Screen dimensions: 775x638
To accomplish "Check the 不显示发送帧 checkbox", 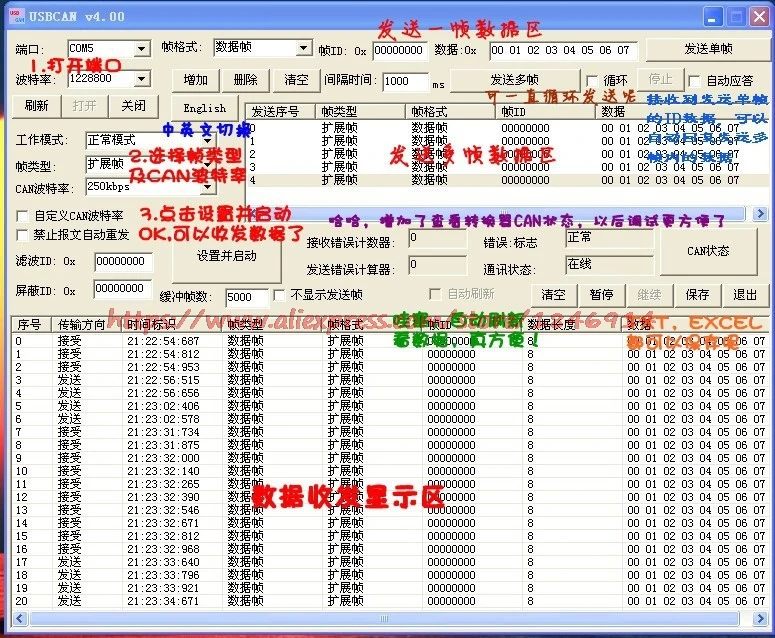I will [279, 296].
